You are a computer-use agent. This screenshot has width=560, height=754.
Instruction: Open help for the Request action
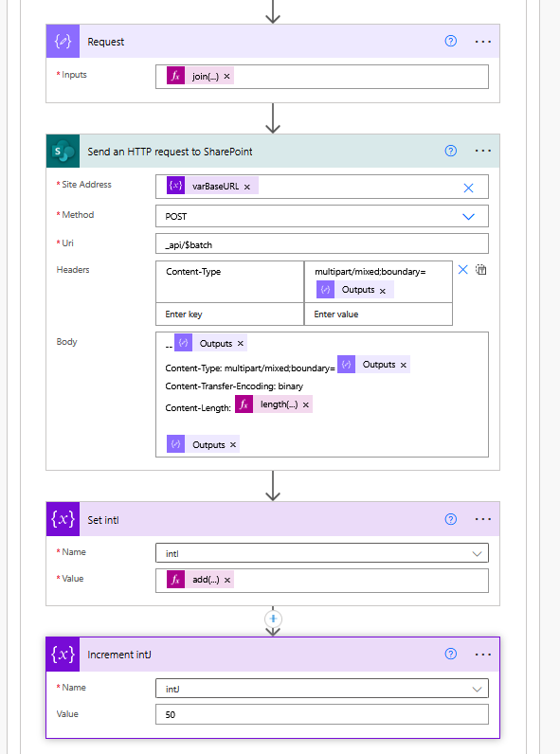point(450,42)
